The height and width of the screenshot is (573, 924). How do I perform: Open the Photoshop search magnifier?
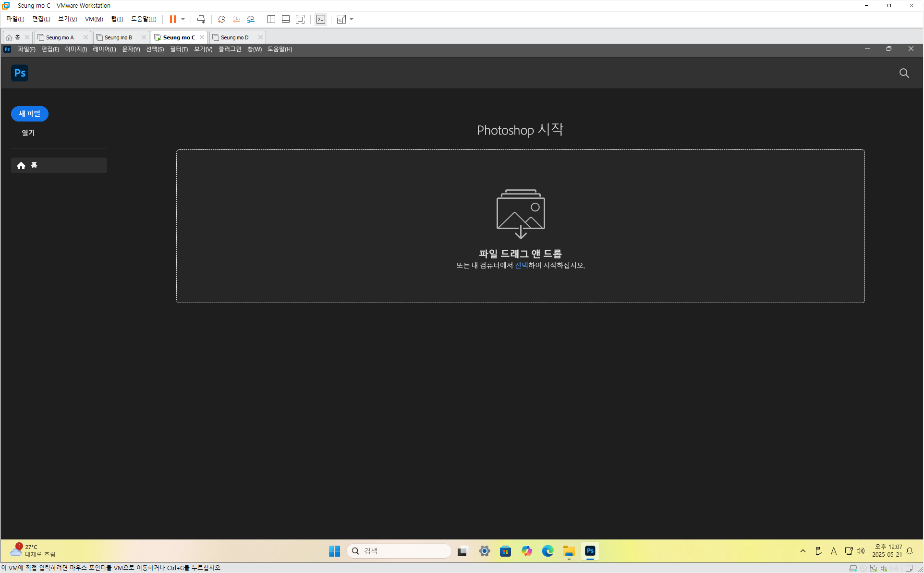coord(904,73)
